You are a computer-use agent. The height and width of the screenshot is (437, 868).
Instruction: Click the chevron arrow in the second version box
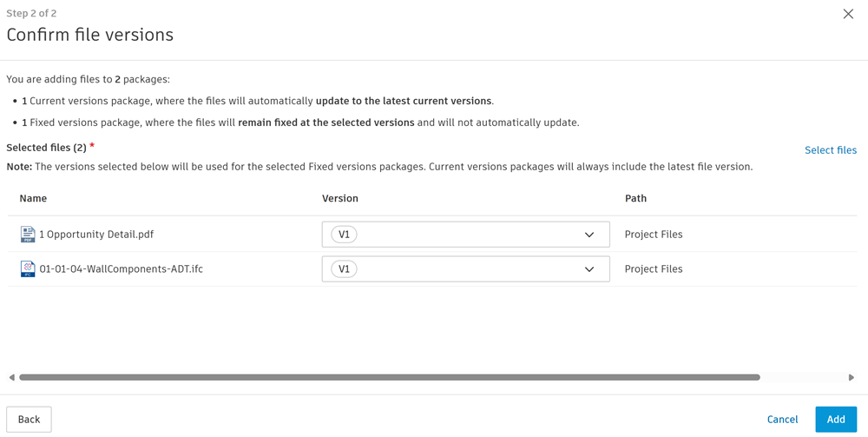tap(589, 269)
